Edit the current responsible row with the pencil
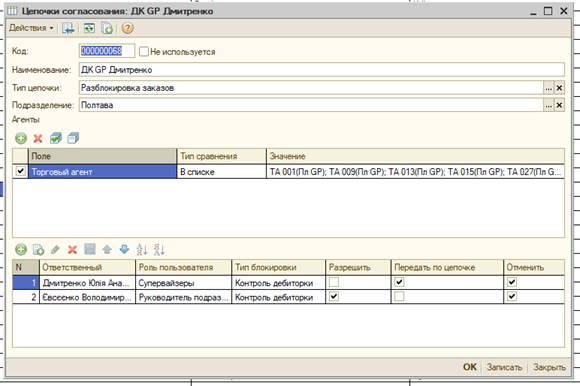Screen dimensions: 580x386 pyautogui.click(x=55, y=250)
